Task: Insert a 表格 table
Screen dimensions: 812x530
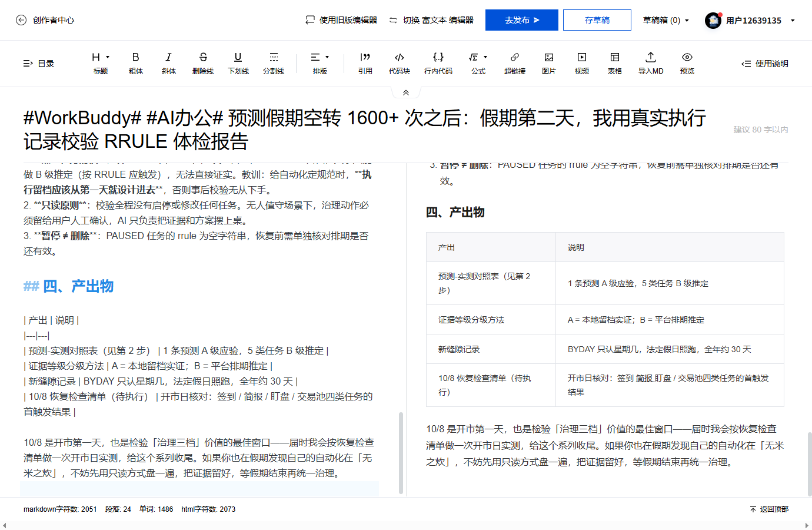Action: point(615,63)
